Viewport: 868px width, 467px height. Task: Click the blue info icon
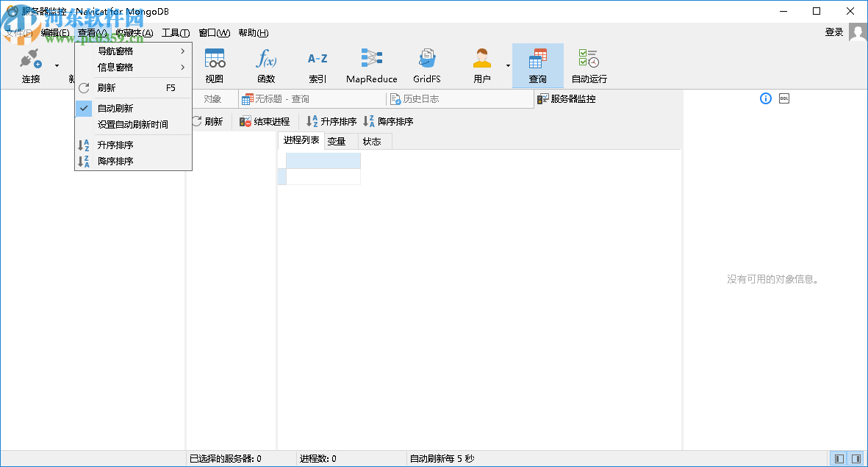tap(766, 99)
